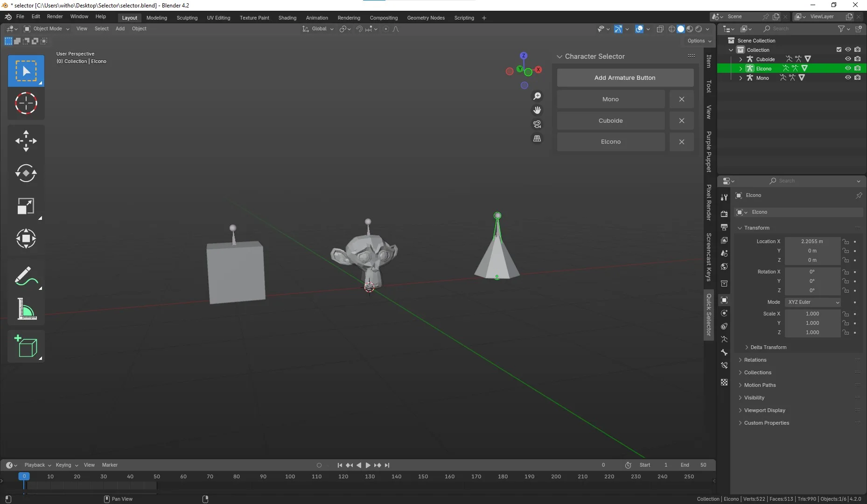Play the animation forward
The image size is (867, 504).
pos(368,465)
